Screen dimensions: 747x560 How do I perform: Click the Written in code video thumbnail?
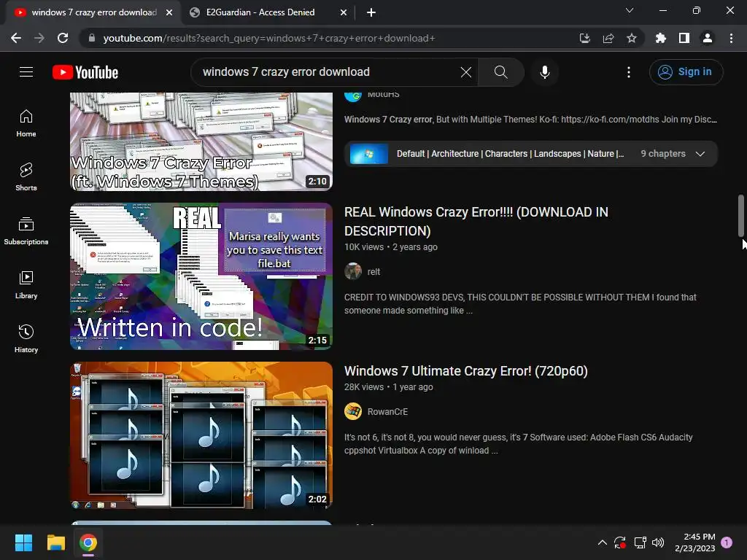tap(201, 276)
